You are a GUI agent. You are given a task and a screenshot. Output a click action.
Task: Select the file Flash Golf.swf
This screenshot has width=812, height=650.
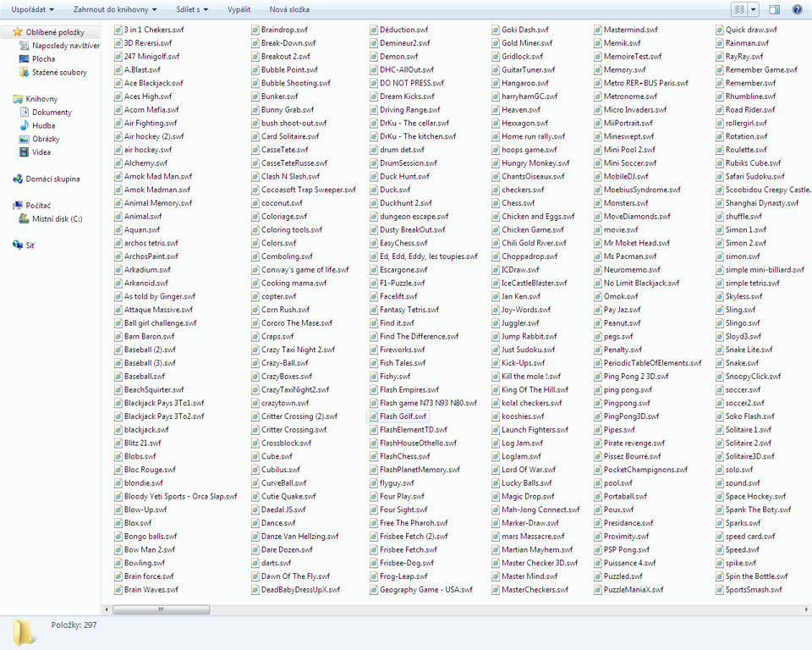(x=398, y=416)
